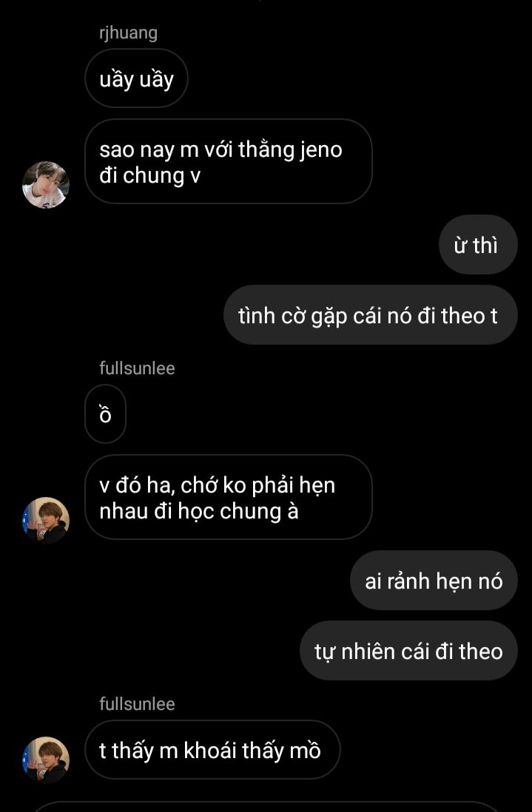The height and width of the screenshot is (812, 532).
Task: Tap the 'tự nhiên cái đi theo' sent bubble
Action: (408, 651)
